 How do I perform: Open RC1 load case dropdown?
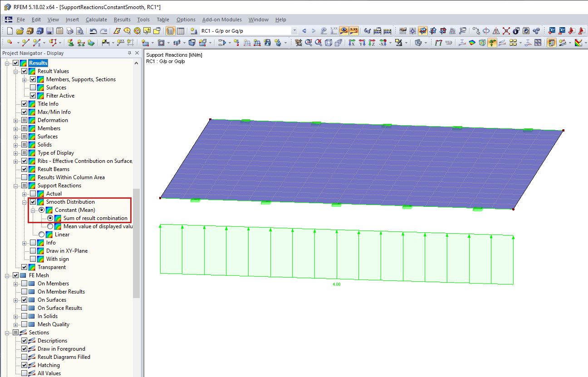[x=294, y=31]
